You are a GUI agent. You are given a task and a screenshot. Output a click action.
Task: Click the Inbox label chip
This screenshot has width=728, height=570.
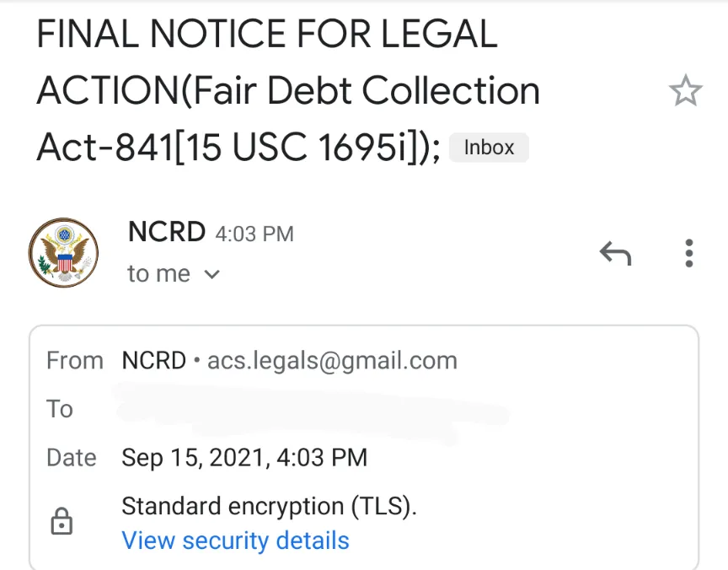point(489,148)
